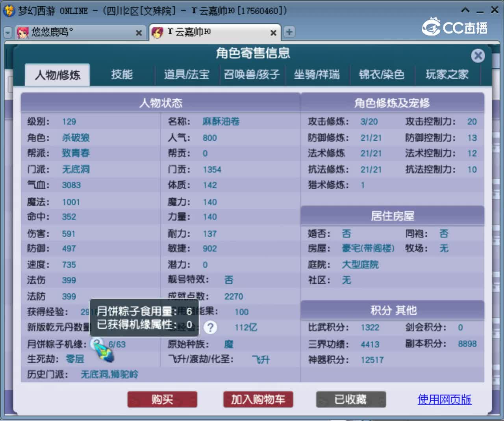Click the 已收藏 button
The image size is (504, 421).
click(x=351, y=399)
